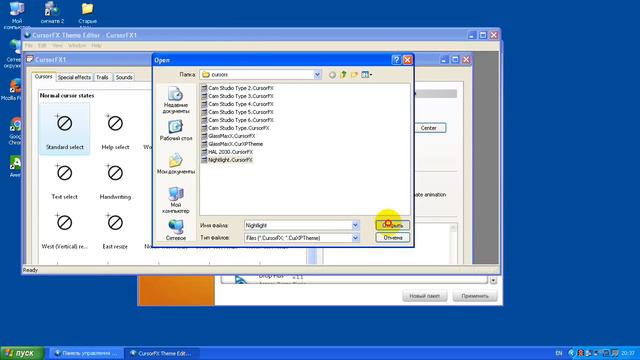Go up one folder level
This screenshot has height=360, width=640.
pyautogui.click(x=343, y=75)
